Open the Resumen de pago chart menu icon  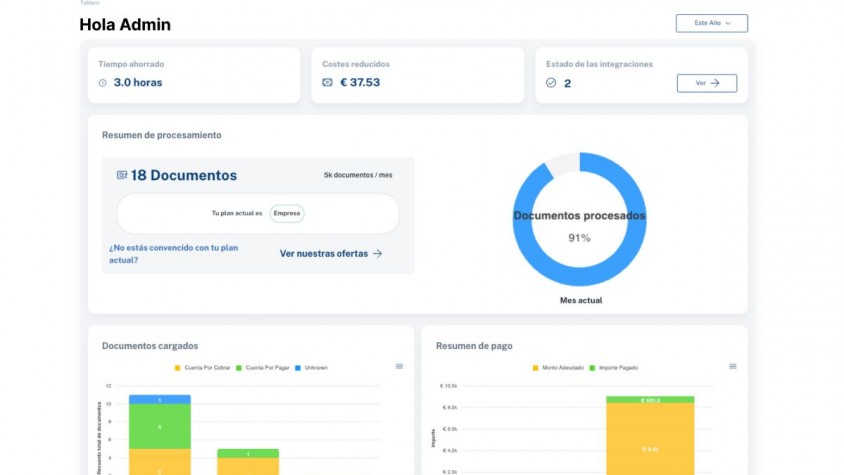point(733,366)
